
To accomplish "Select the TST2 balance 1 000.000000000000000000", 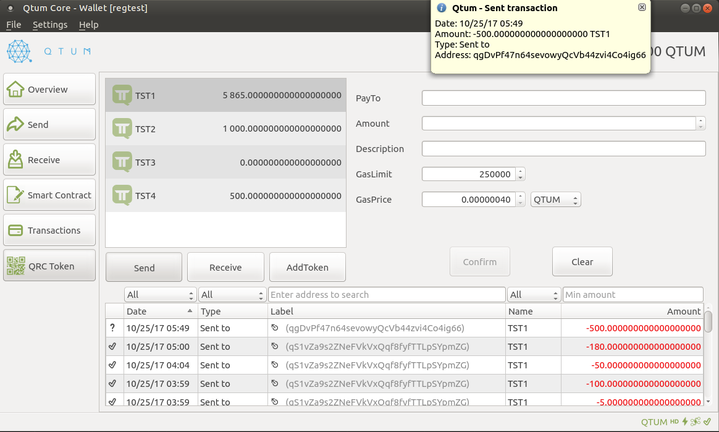I will 282,129.
